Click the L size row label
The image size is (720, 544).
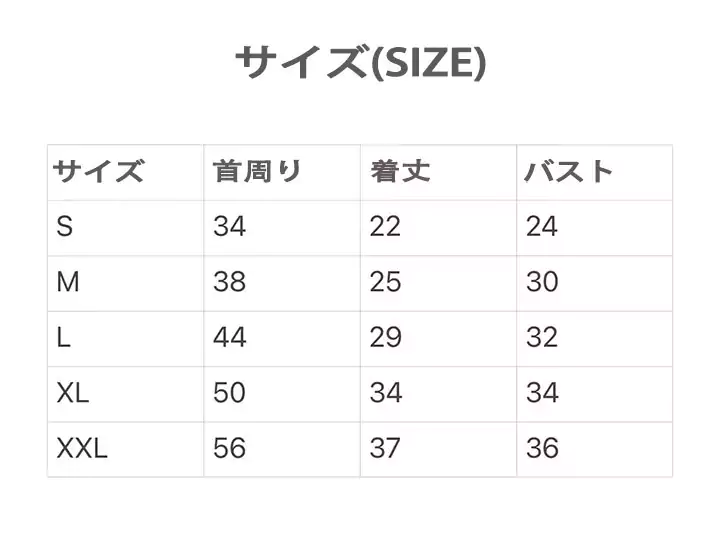(64, 338)
